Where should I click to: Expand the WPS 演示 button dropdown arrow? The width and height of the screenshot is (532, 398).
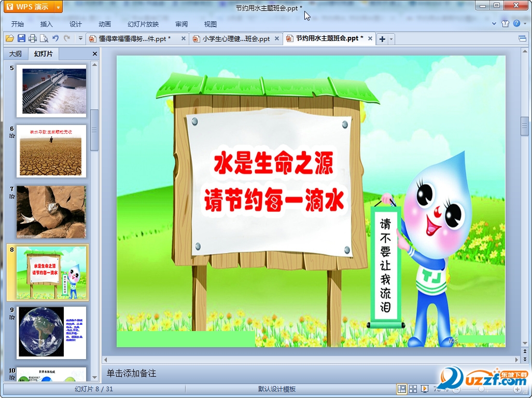59,7
